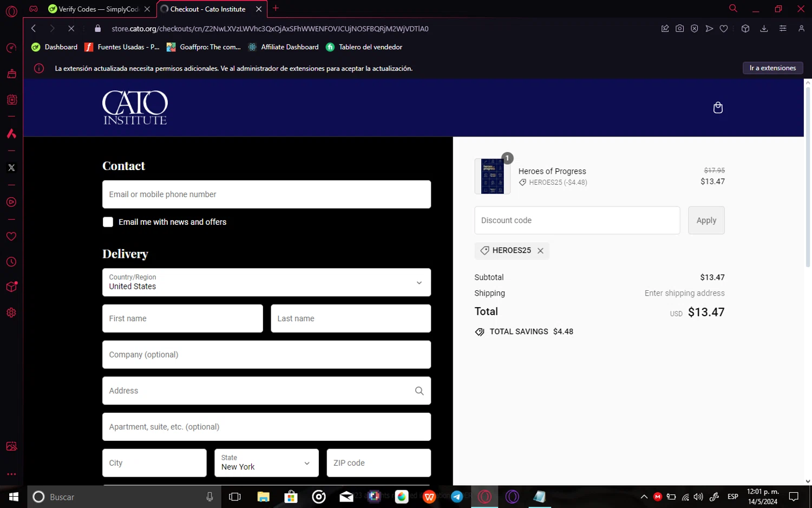Open Affiliate Dashboard bookmark
The image size is (812, 508).
pos(283,47)
